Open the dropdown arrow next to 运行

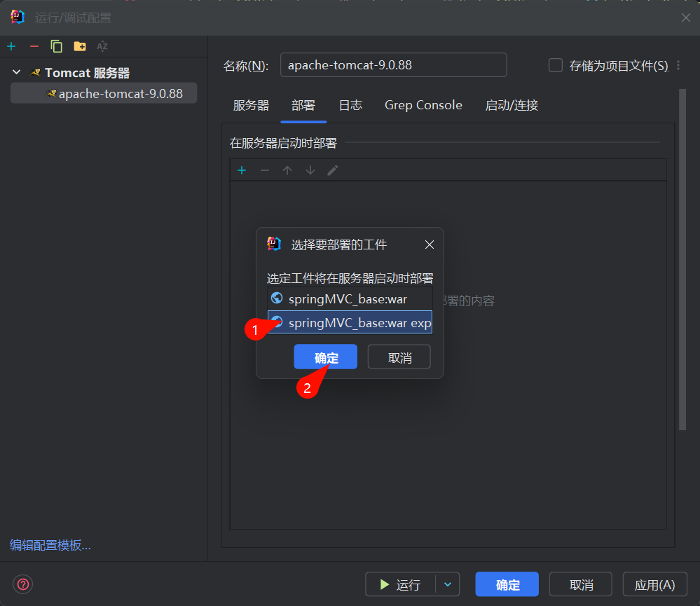pos(448,584)
